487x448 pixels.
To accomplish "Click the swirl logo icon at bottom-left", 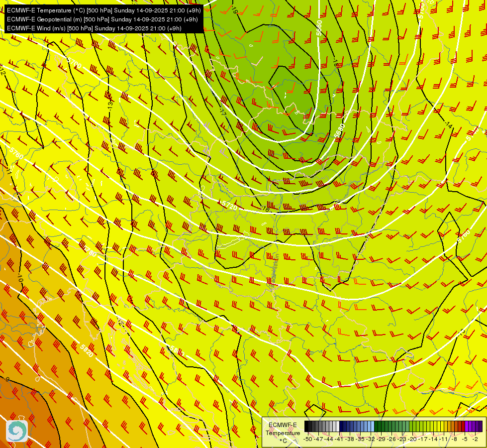I will (17, 431).
